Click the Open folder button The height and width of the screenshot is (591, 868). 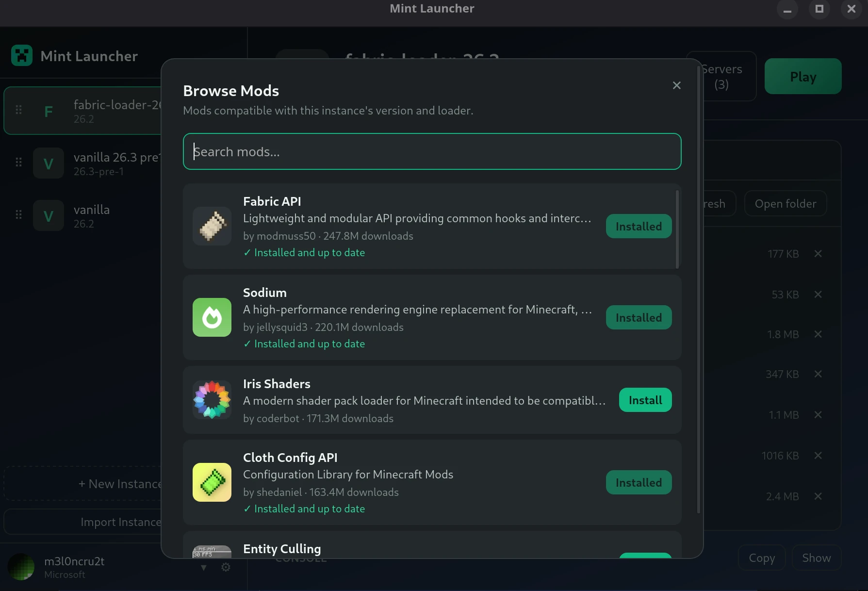[x=786, y=203]
